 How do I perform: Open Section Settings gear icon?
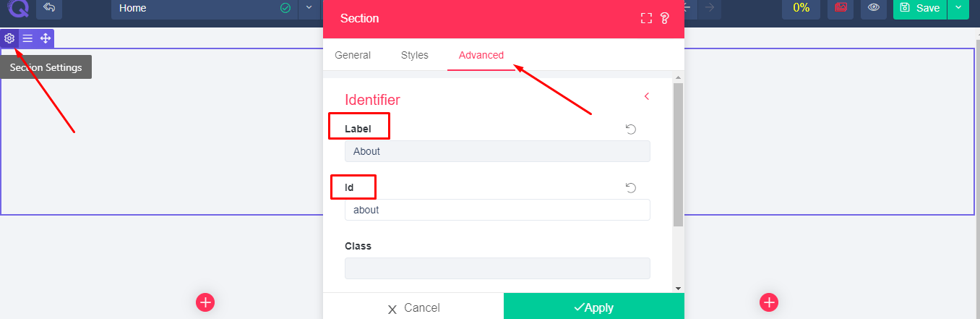tap(9, 38)
